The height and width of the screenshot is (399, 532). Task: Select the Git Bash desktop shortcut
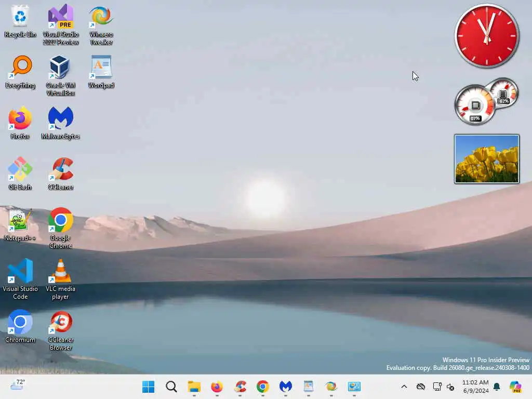pyautogui.click(x=20, y=174)
